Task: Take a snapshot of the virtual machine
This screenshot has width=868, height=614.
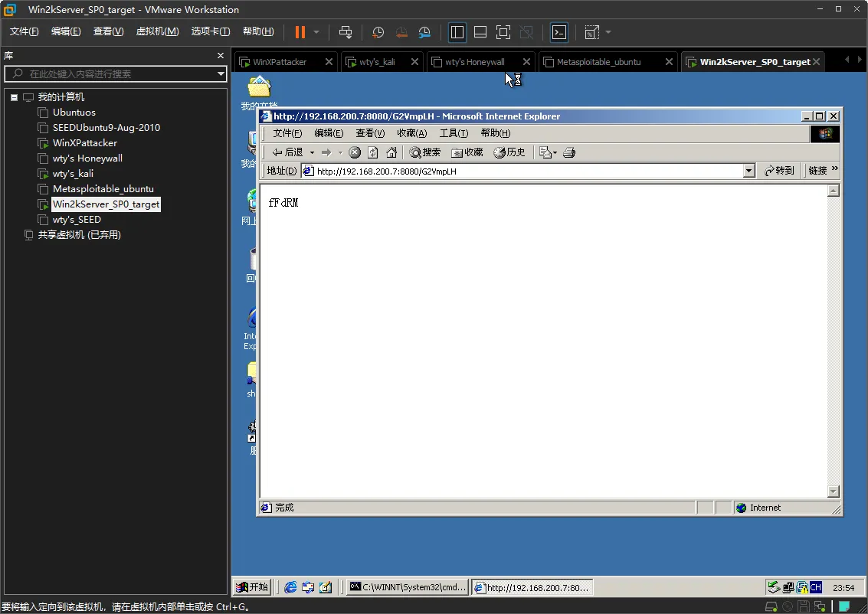Action: pyautogui.click(x=378, y=32)
